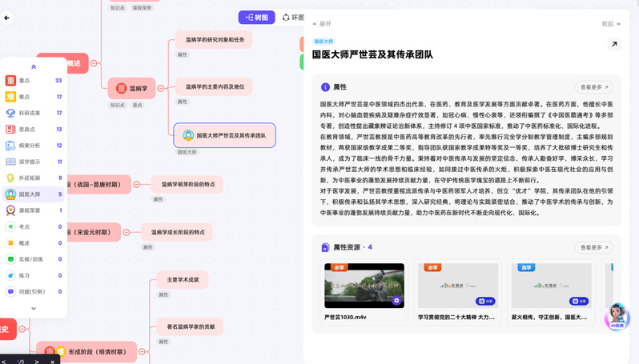Open the 严世芸1030.m4v video thumbnail
Screen dimensions: 639x364
tap(364, 286)
